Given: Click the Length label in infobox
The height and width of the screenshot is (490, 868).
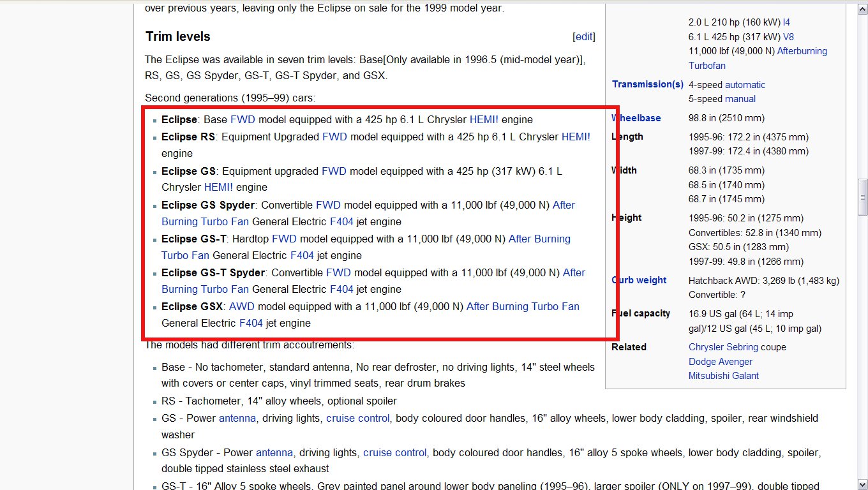Looking at the screenshot, I should click(628, 137).
